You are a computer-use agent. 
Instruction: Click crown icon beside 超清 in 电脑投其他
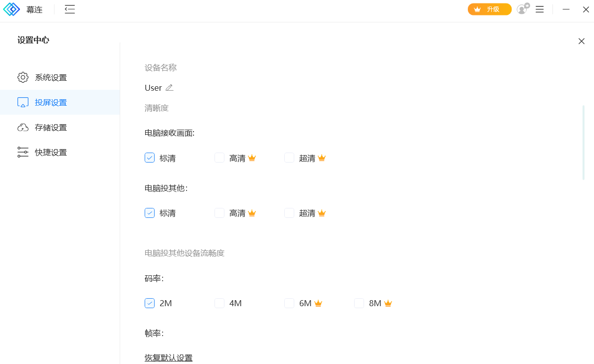[322, 213]
